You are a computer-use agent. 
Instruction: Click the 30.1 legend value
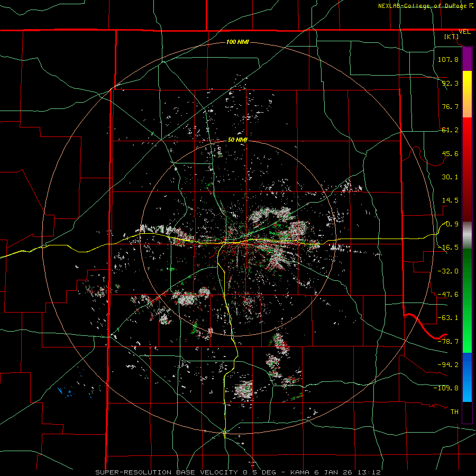pos(450,177)
